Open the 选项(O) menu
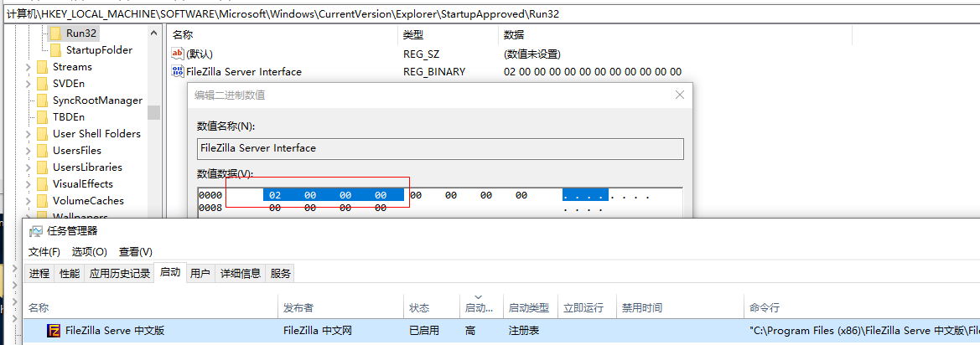 tap(90, 252)
